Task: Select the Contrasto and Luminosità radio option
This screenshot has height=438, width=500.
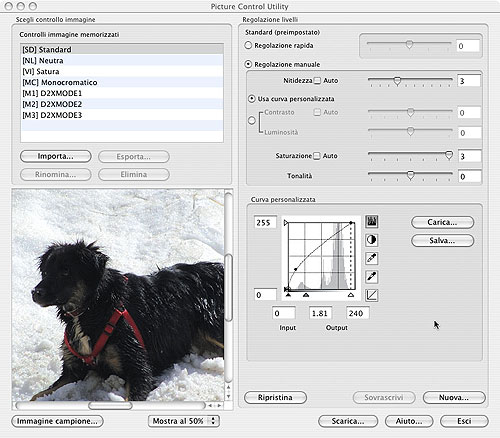Action: 252,120
